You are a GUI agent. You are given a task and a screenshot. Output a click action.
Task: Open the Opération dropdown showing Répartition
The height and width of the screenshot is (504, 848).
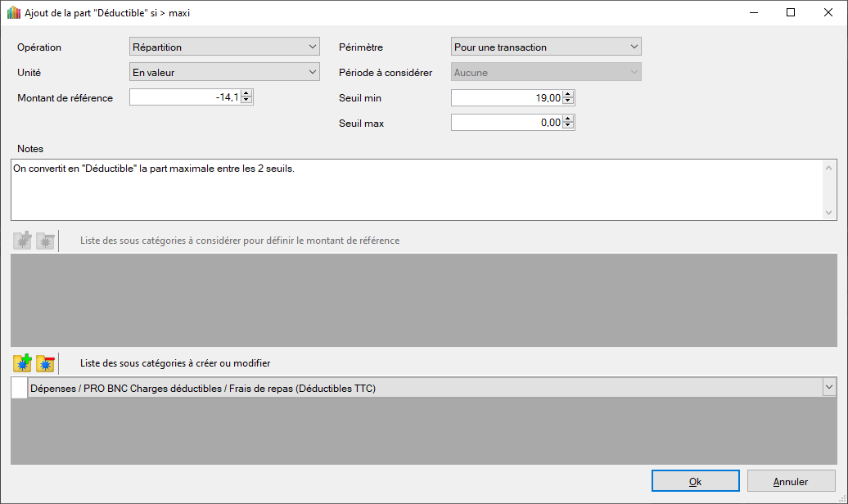pyautogui.click(x=224, y=47)
